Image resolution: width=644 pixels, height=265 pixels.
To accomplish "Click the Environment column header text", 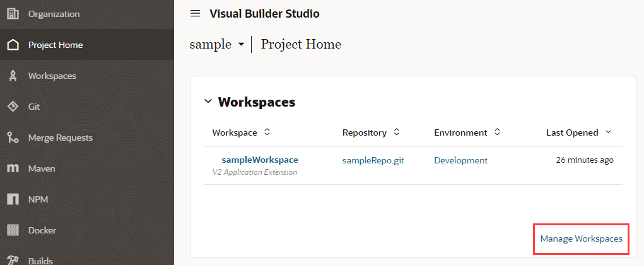I will click(x=460, y=132).
